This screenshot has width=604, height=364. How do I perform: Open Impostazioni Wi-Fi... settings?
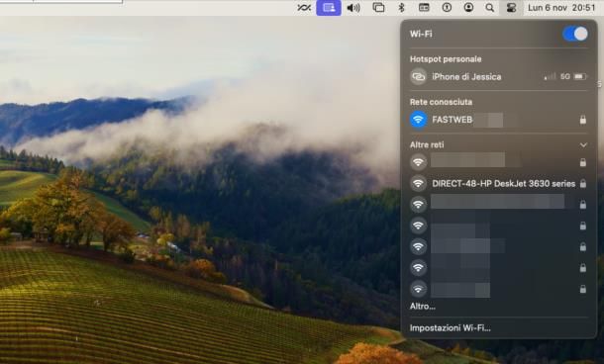451,328
